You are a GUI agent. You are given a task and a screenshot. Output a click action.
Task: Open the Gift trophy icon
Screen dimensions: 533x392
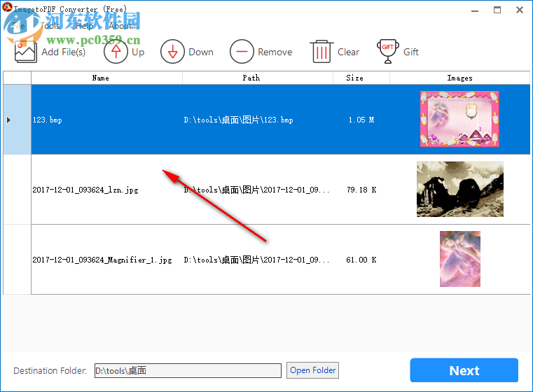click(388, 52)
